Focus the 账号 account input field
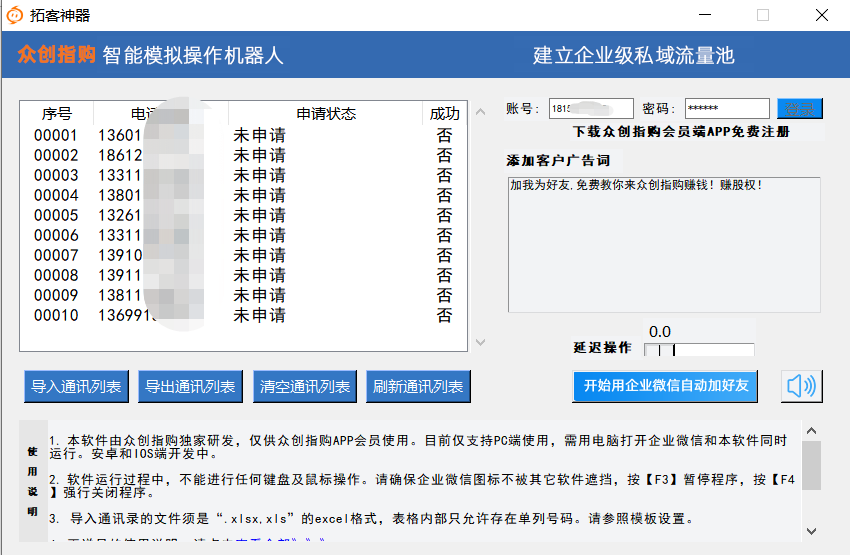The height and width of the screenshot is (555, 850). (x=591, y=108)
